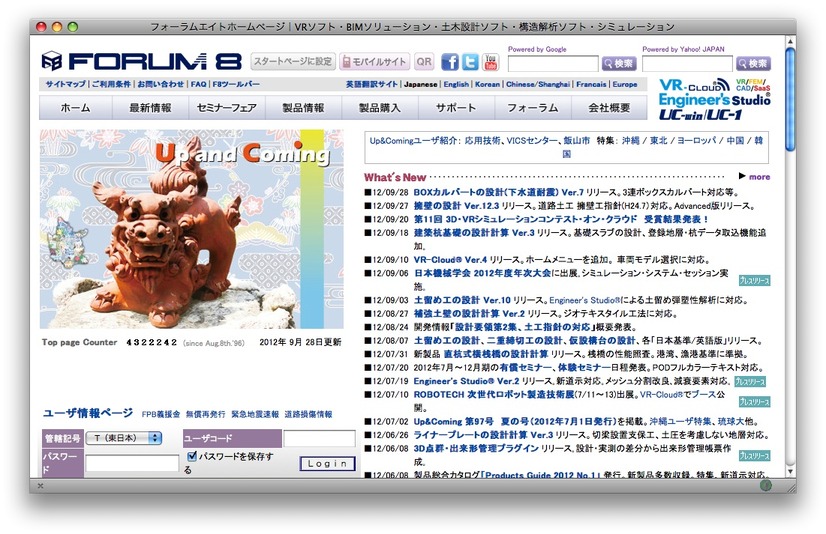Click the vertical scrollbar thumb
Image resolution: width=826 pixels, height=534 pixels.
[790, 99]
